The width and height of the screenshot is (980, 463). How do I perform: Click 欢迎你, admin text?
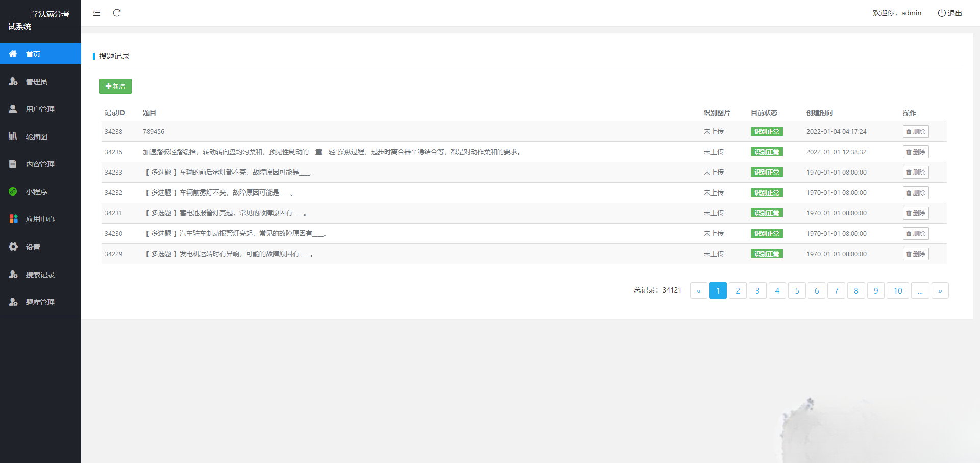tap(897, 13)
